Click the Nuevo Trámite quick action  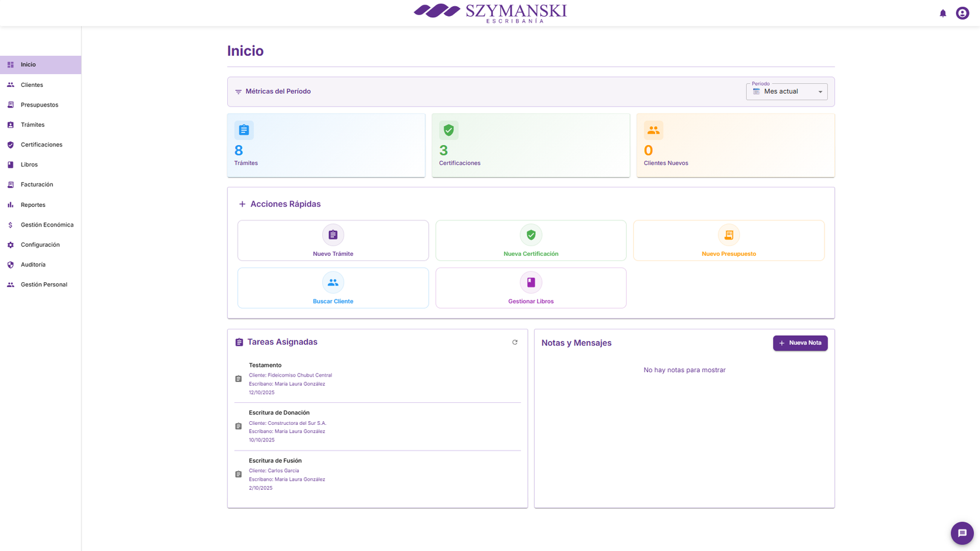click(333, 241)
